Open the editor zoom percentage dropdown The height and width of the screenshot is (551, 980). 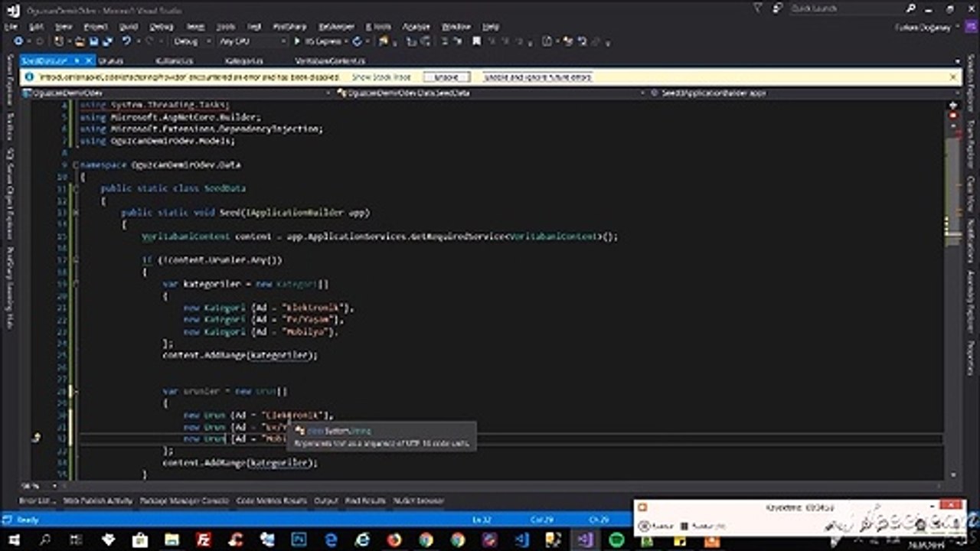point(41,486)
